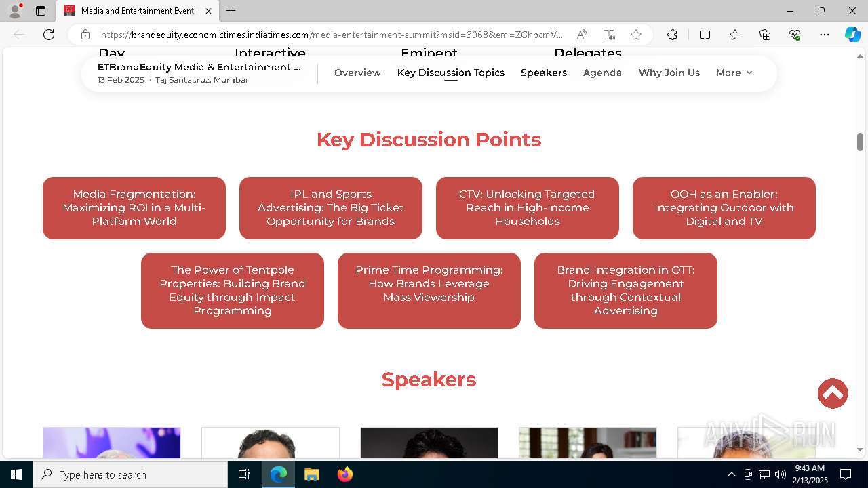Screen dimensions: 868x488
Task: Go to the Overview section
Action: pos(357,73)
